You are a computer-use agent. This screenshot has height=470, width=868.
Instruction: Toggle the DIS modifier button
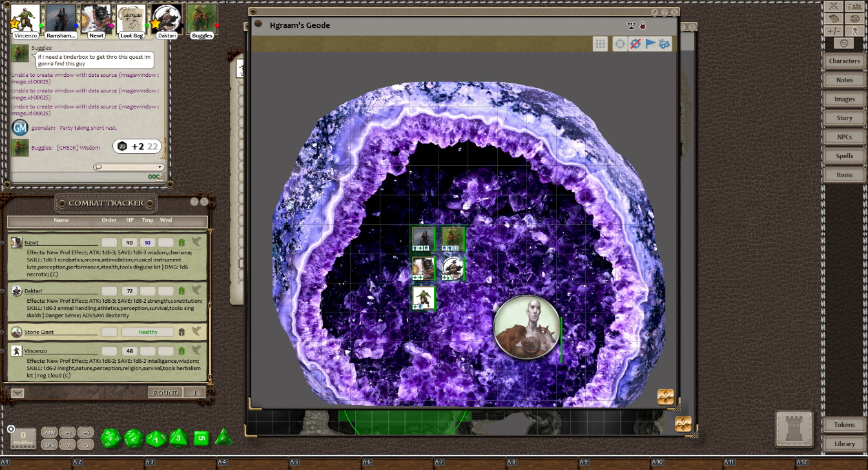coord(49,445)
